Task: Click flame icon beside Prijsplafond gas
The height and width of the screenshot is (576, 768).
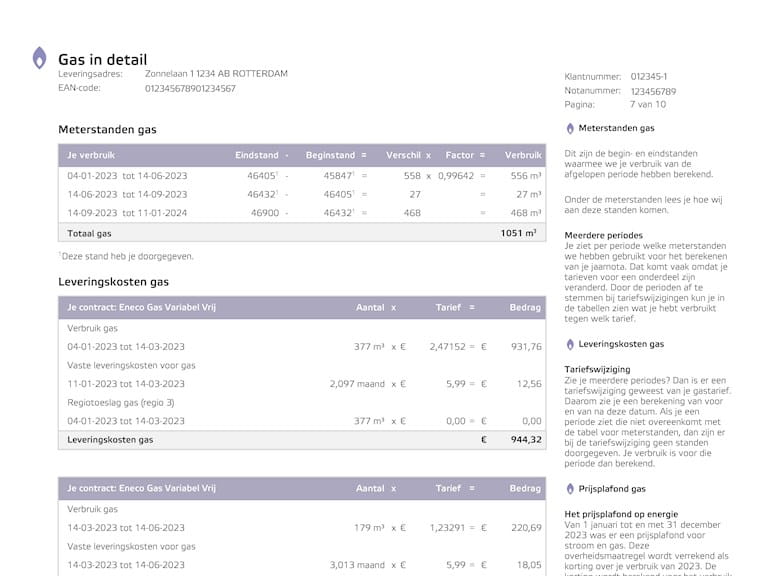Action: point(570,489)
